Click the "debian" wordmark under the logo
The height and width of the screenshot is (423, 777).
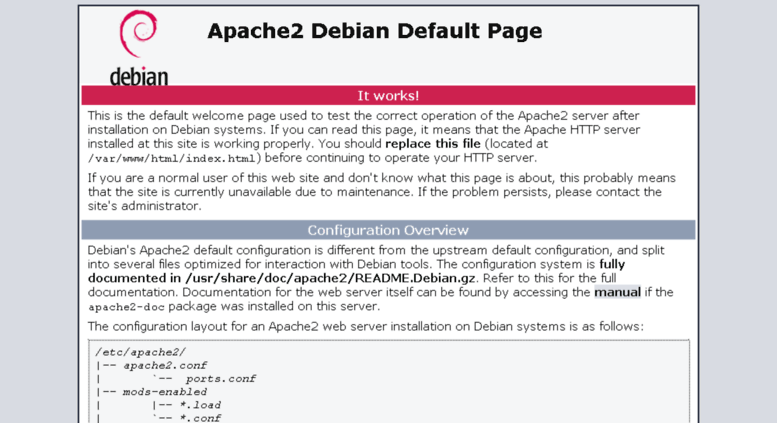click(139, 77)
